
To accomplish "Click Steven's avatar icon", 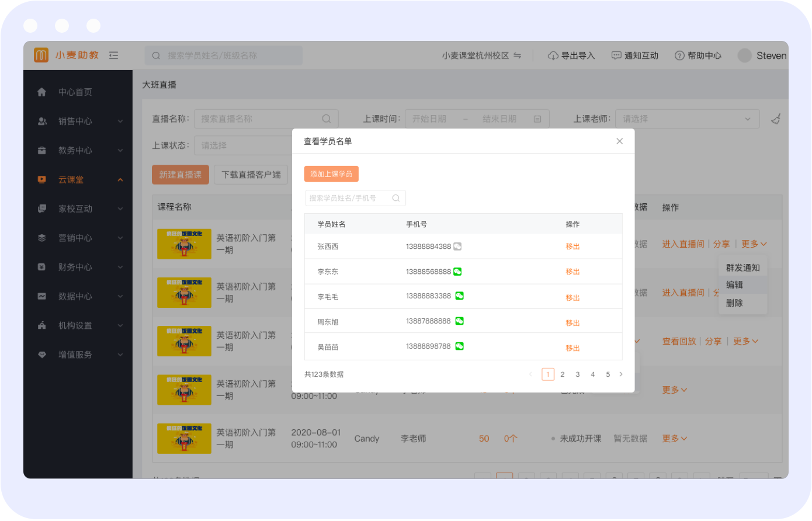I will click(x=745, y=55).
